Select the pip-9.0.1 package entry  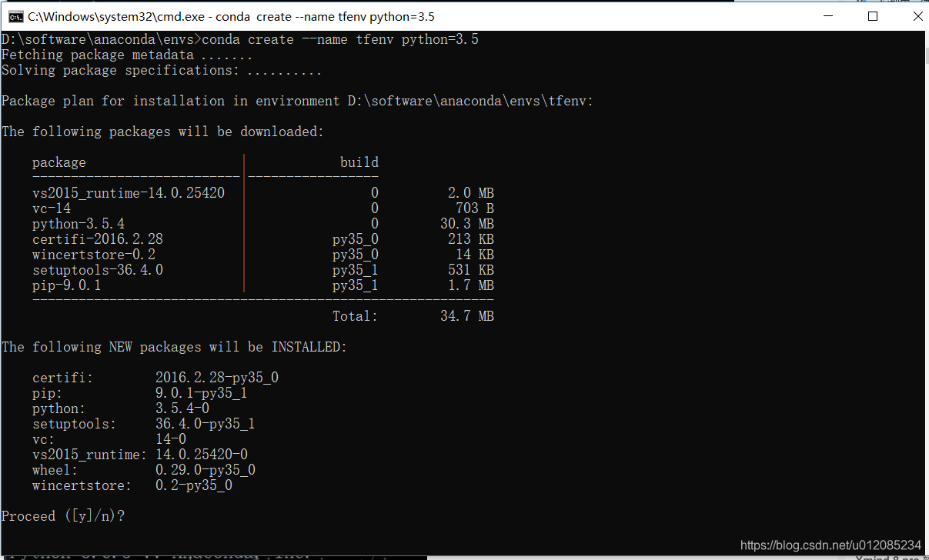tap(65, 285)
